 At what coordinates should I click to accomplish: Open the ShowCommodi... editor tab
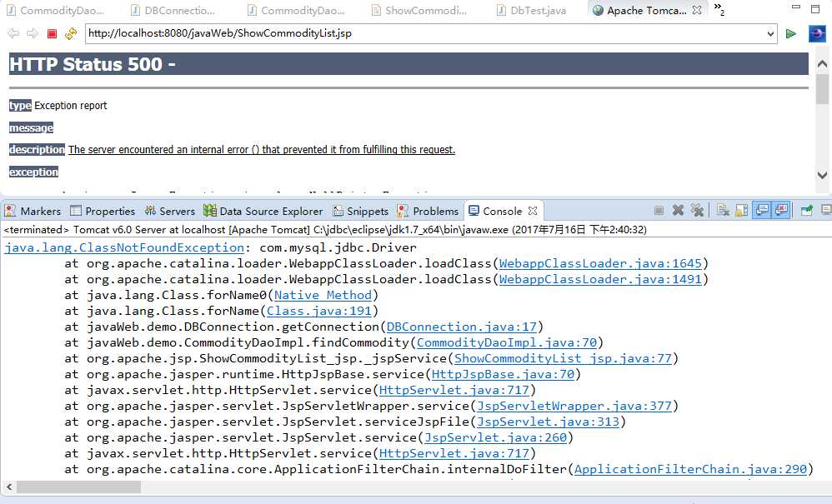419,10
